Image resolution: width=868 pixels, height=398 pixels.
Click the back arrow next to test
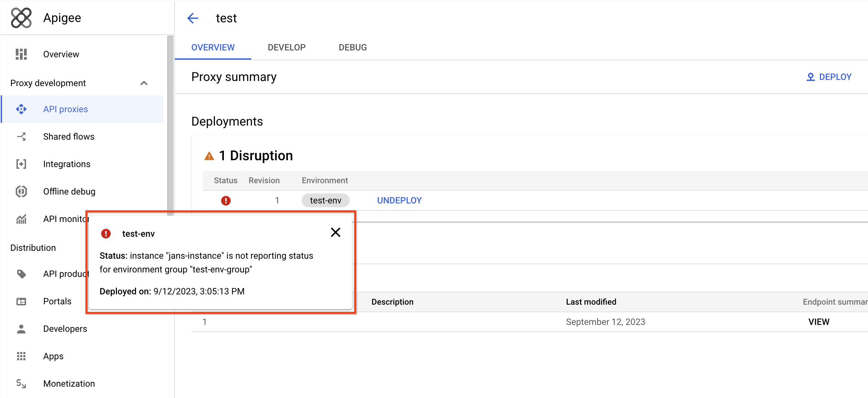coord(193,18)
